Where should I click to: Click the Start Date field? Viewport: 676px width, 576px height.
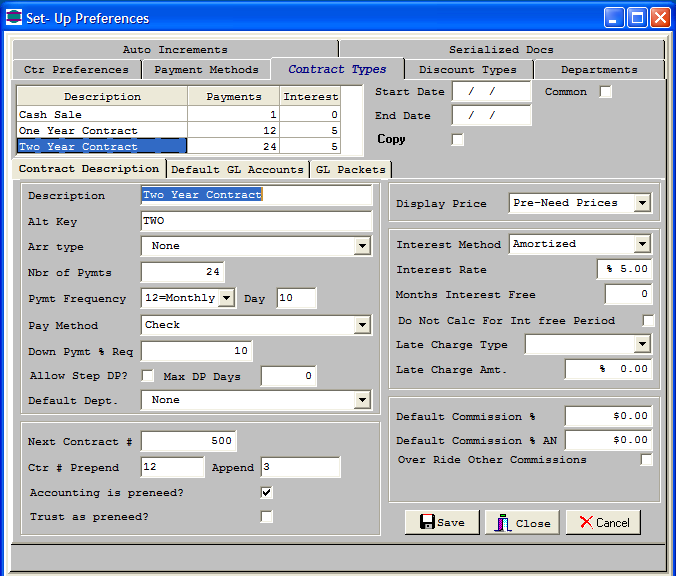point(491,92)
